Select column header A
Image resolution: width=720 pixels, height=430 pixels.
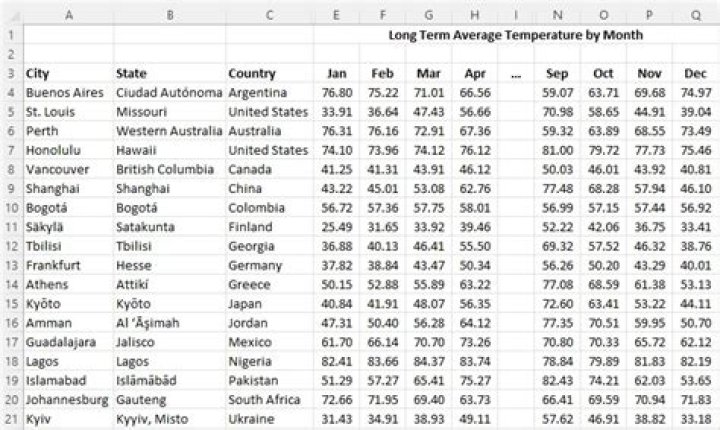(x=67, y=15)
